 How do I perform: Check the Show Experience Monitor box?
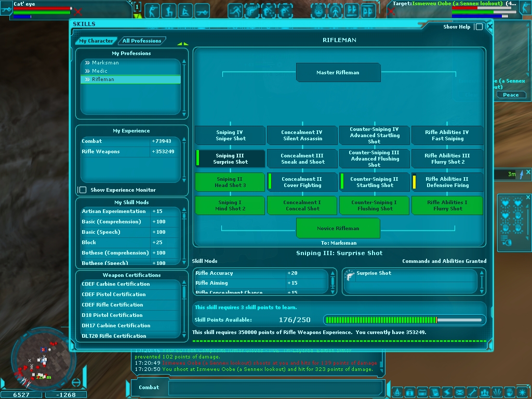click(x=82, y=190)
